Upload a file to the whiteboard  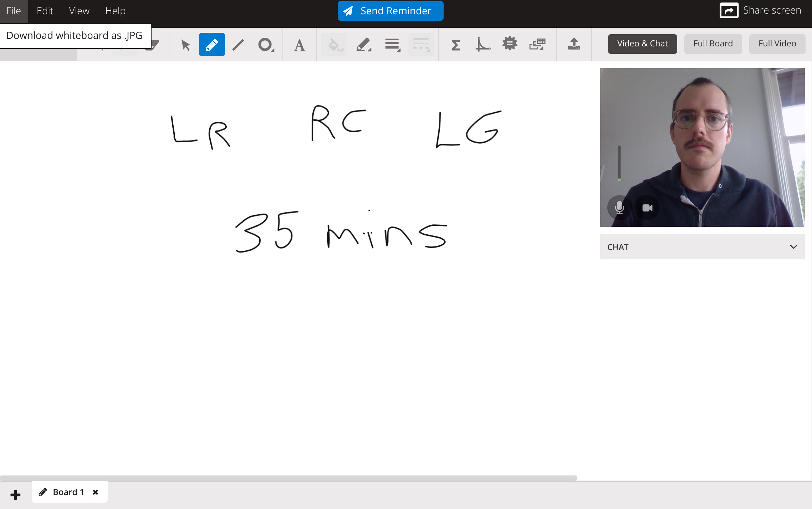pos(574,44)
